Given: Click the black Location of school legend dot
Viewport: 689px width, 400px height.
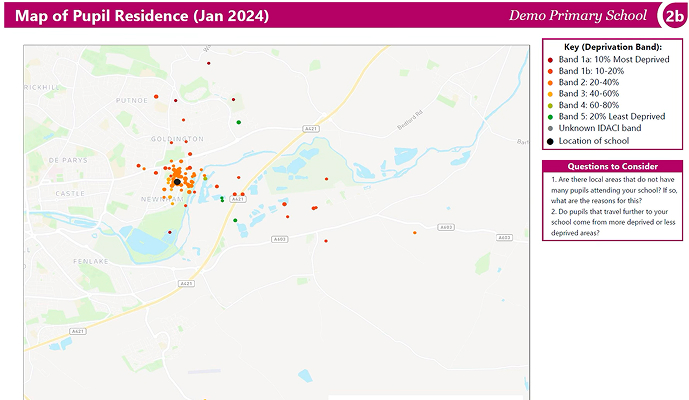Looking at the screenshot, I should click(550, 141).
